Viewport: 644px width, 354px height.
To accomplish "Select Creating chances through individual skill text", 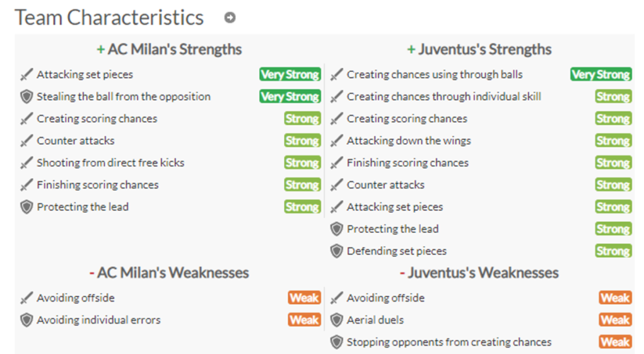I will [444, 97].
